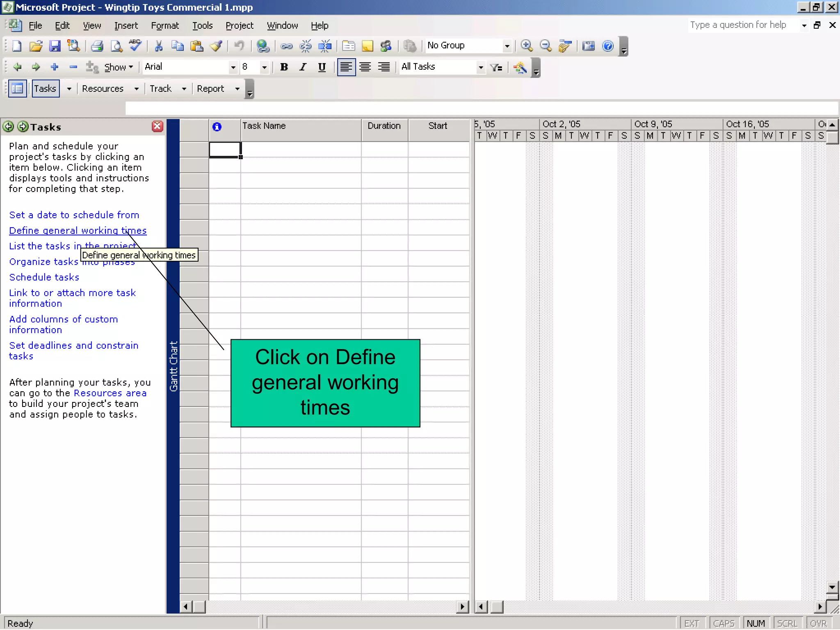
Task: Click the Resources area link
Action: 110,393
